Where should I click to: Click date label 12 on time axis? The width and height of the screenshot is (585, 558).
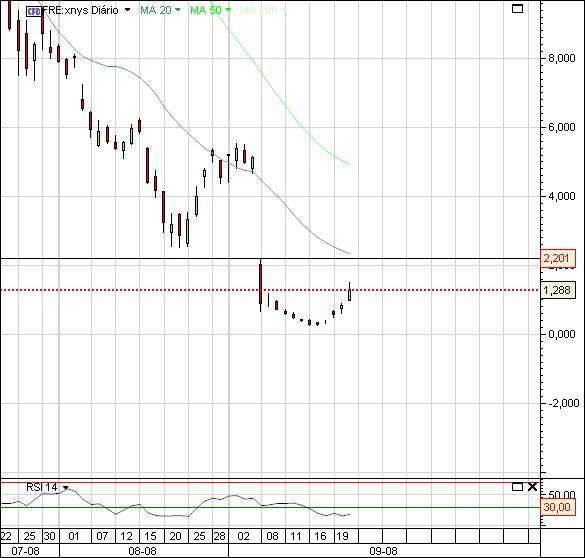(x=126, y=536)
